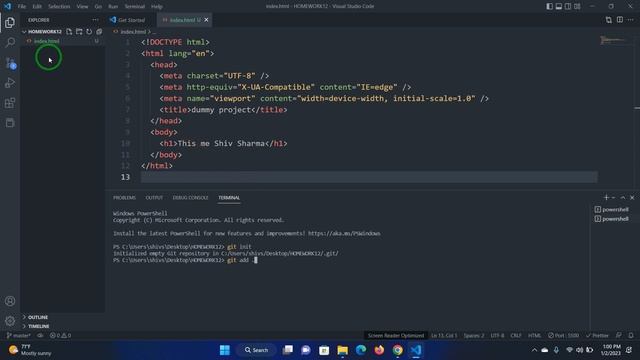
Task: Close the terminal panel
Action: (x=632, y=198)
